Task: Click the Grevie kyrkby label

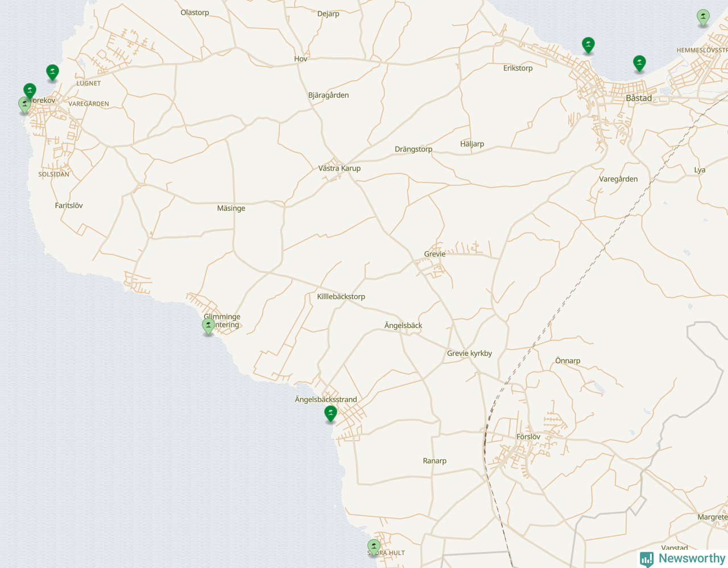Action: click(469, 354)
